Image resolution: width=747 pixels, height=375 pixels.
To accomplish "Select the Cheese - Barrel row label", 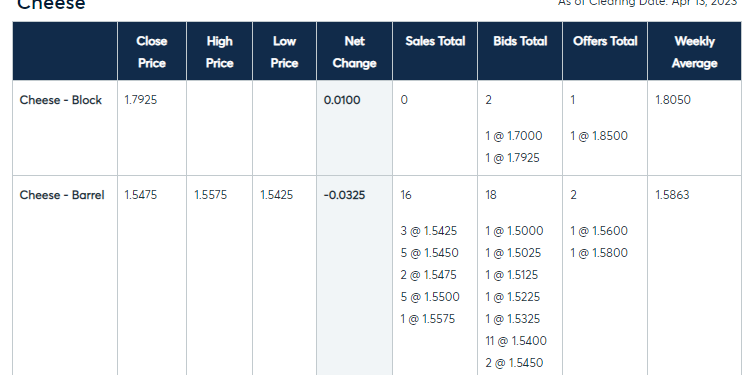I will click(x=62, y=195).
